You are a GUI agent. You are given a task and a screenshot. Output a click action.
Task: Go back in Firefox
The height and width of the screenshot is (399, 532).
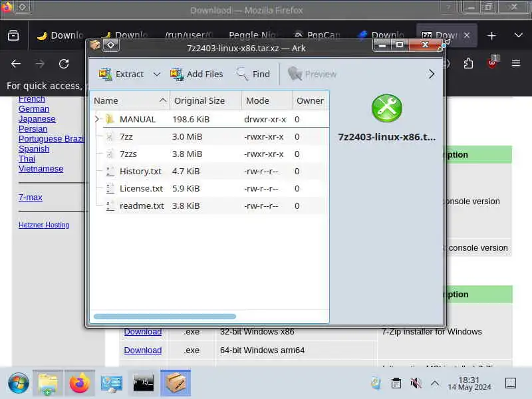[x=16, y=64]
